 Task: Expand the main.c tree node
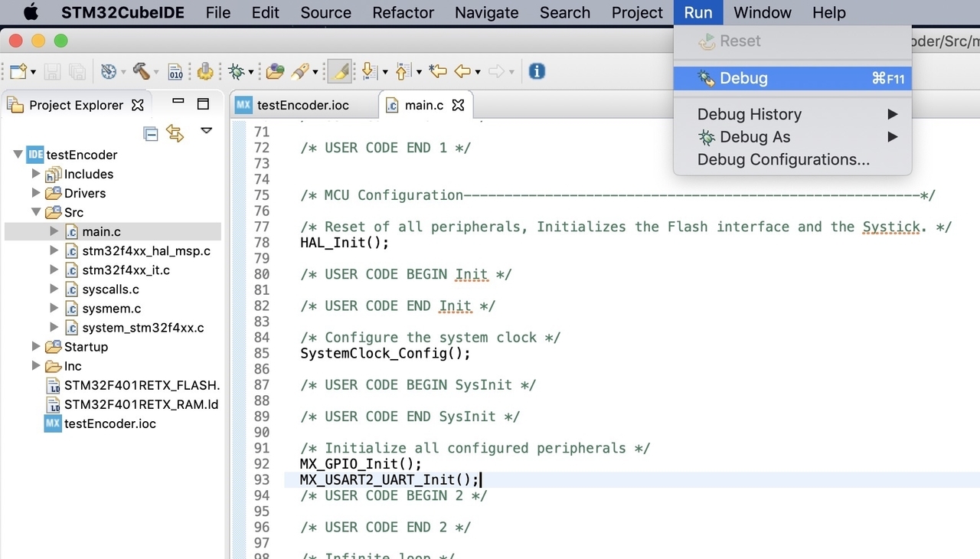pyautogui.click(x=54, y=231)
